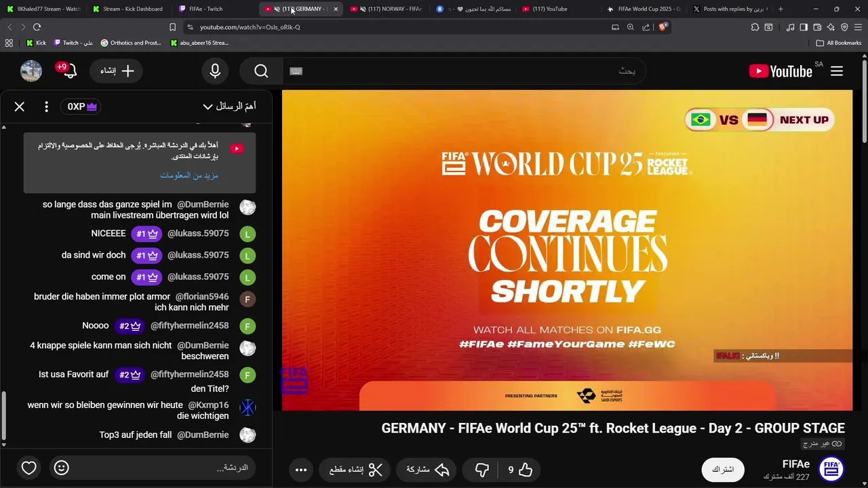The height and width of the screenshot is (488, 868).
Task: Open the YouTube guide hamburger menu
Action: pos(837,71)
